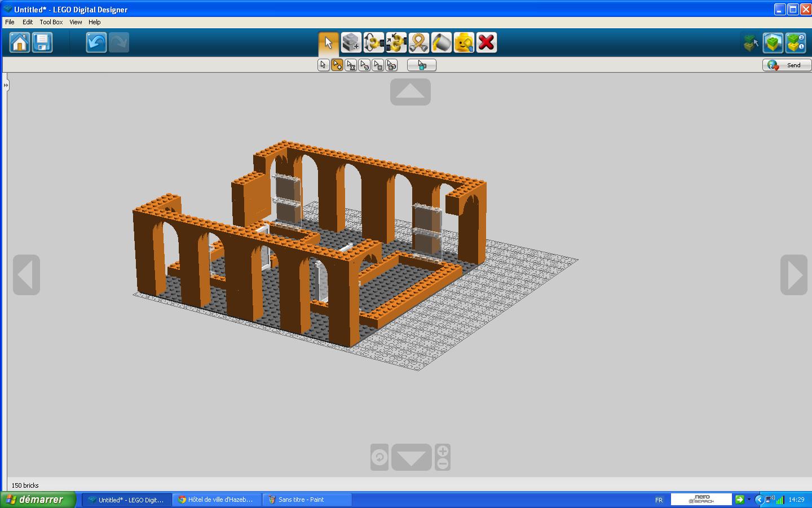The height and width of the screenshot is (508, 812).
Task: Select the Flex tool with rope icon
Action: pos(418,42)
